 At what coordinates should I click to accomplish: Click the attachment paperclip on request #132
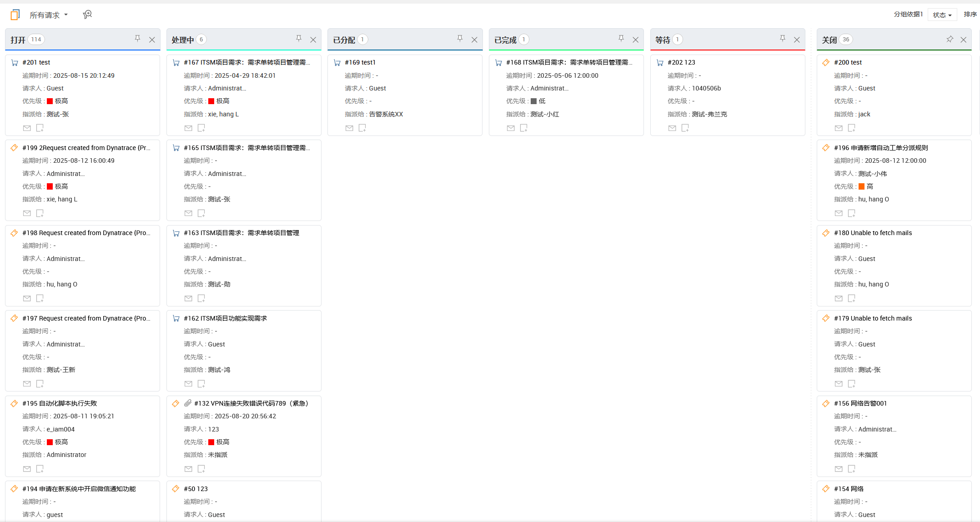pos(188,403)
